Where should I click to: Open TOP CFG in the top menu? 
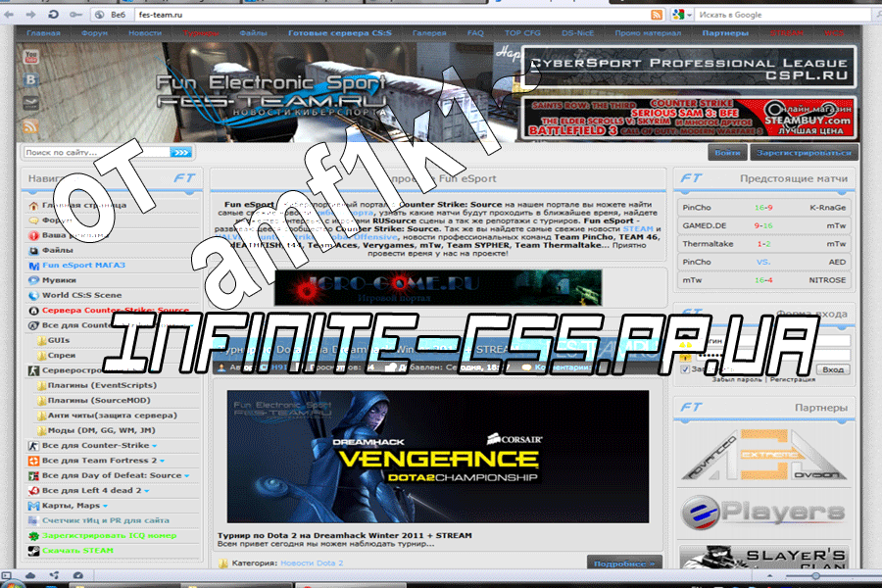(522, 33)
